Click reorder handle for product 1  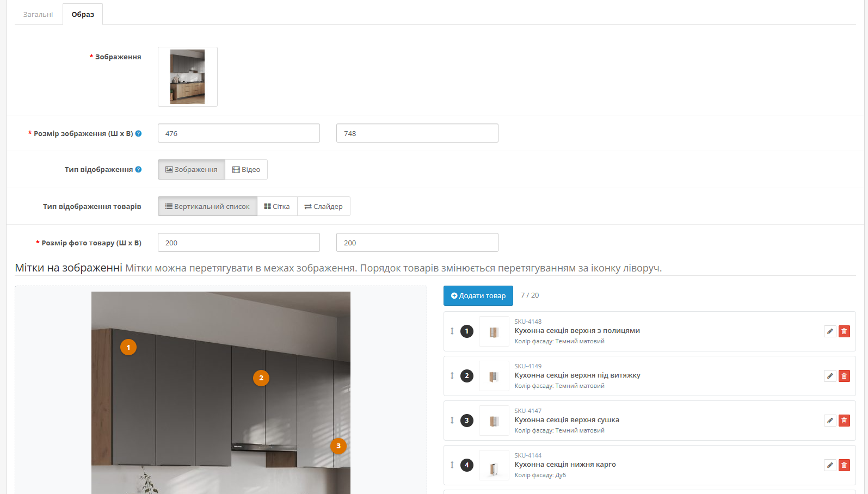(x=452, y=331)
